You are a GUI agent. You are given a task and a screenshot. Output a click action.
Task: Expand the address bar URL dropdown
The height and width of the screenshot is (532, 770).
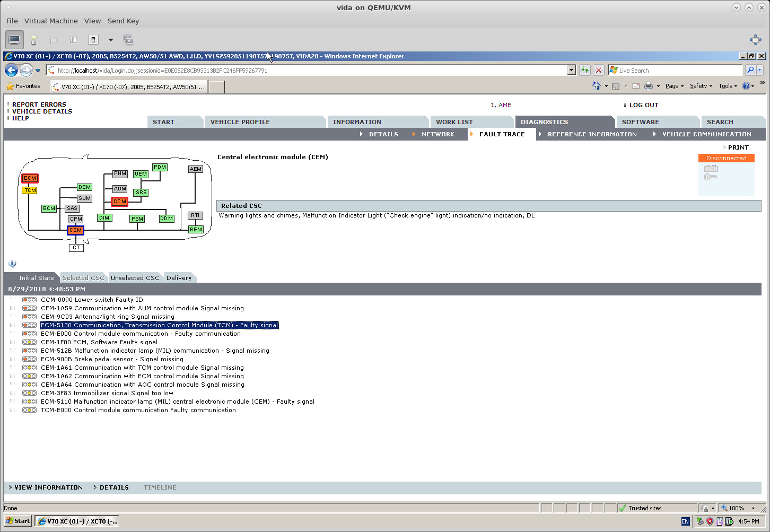tap(571, 71)
